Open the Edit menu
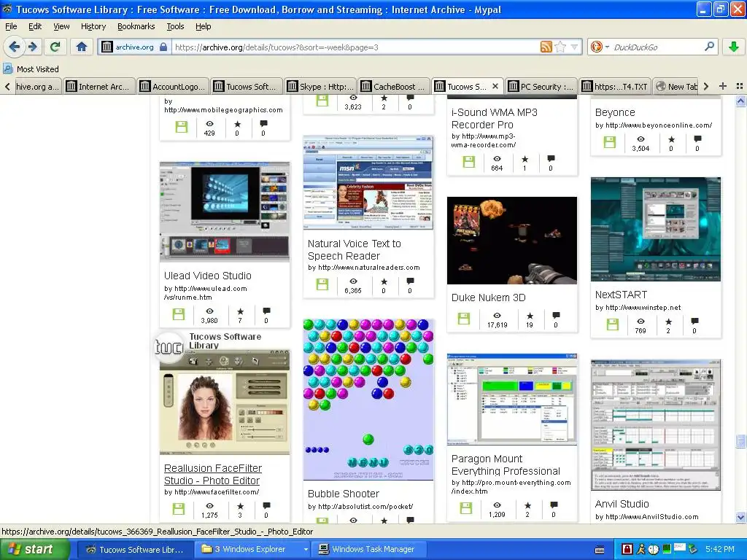The height and width of the screenshot is (560, 747). 35,26
